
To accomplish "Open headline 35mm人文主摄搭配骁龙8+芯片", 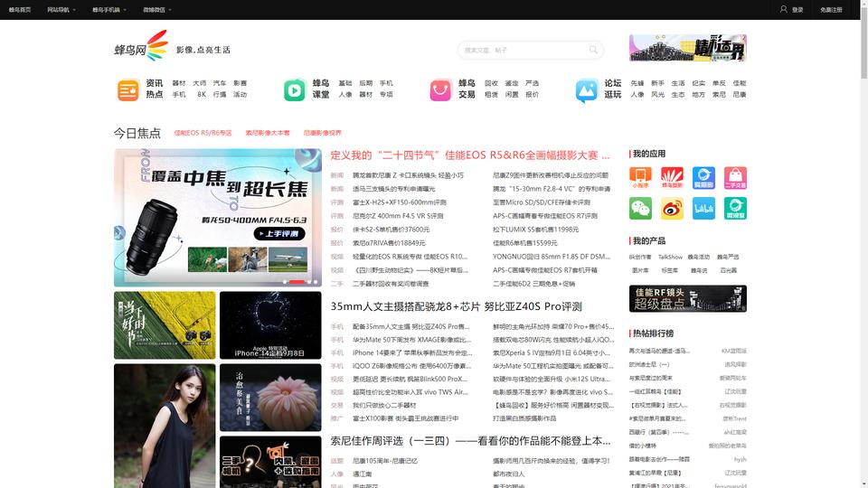I will 456,306.
